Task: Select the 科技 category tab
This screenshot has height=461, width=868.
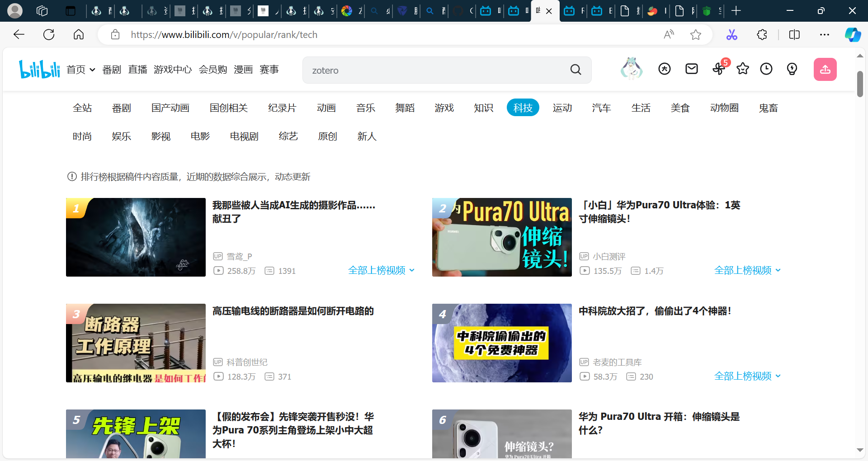Action: click(x=523, y=108)
